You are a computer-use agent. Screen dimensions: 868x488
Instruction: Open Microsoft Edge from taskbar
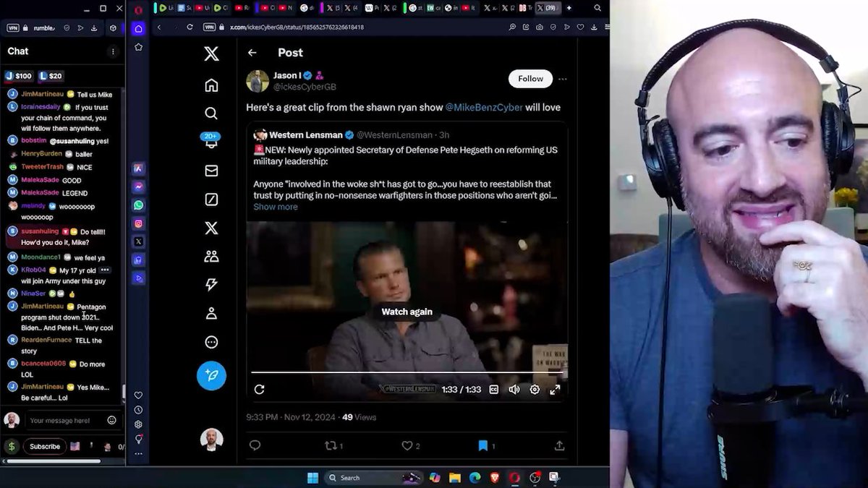pyautogui.click(x=475, y=478)
